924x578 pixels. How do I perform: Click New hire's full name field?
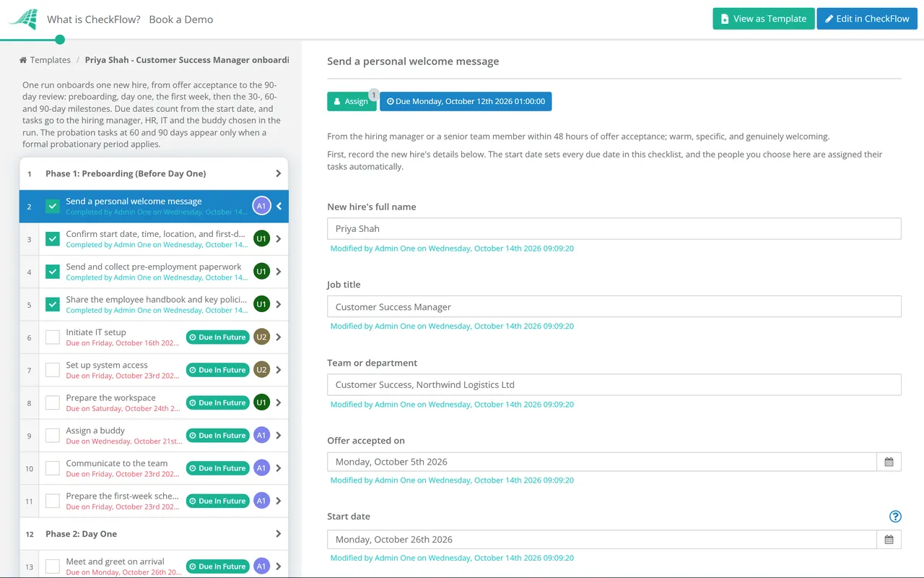click(x=614, y=228)
